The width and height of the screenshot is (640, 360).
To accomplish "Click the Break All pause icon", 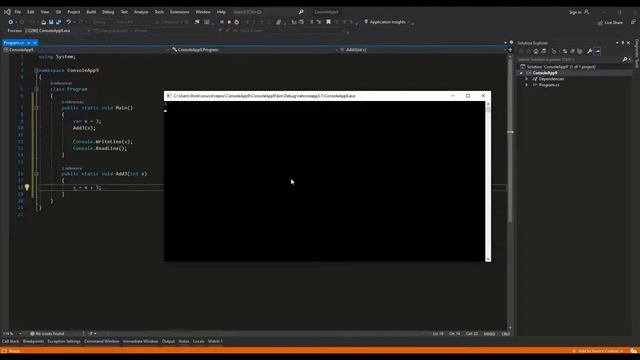I will [x=222, y=22].
